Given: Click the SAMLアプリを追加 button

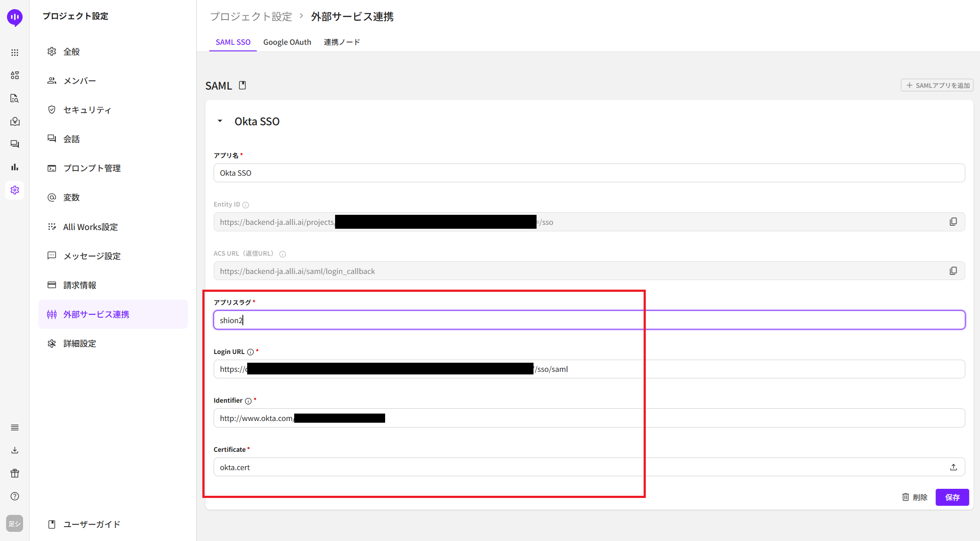Looking at the screenshot, I should click(937, 85).
